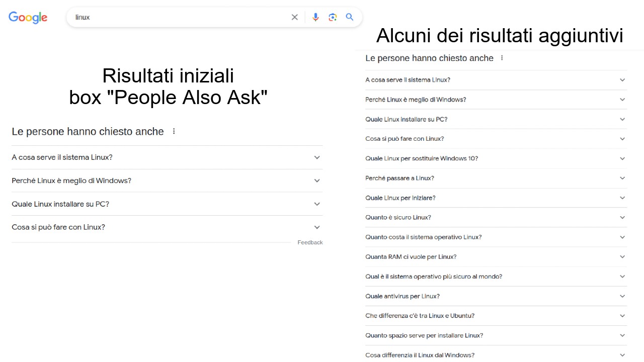The height and width of the screenshot is (362, 644).
Task: Expand the "Quanto costa il sistema operativo Linux?" chevron
Action: (x=622, y=237)
